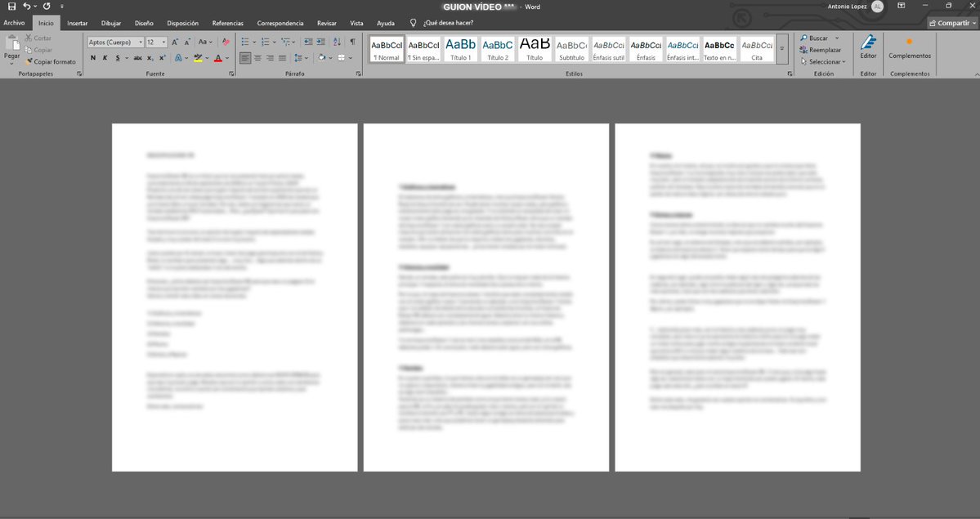Viewport: 980px width, 519px height.
Task: Toggle bold with the N button
Action: 93,58
